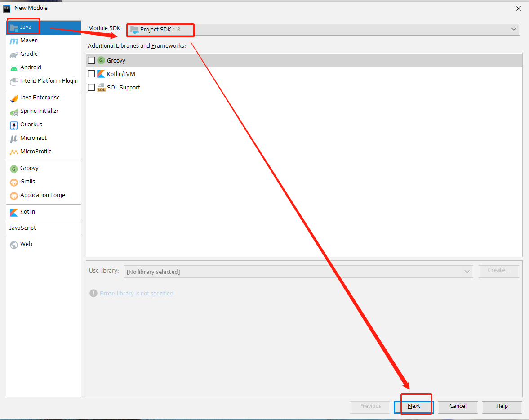Click the Project SDK 1.8 field

323,29
